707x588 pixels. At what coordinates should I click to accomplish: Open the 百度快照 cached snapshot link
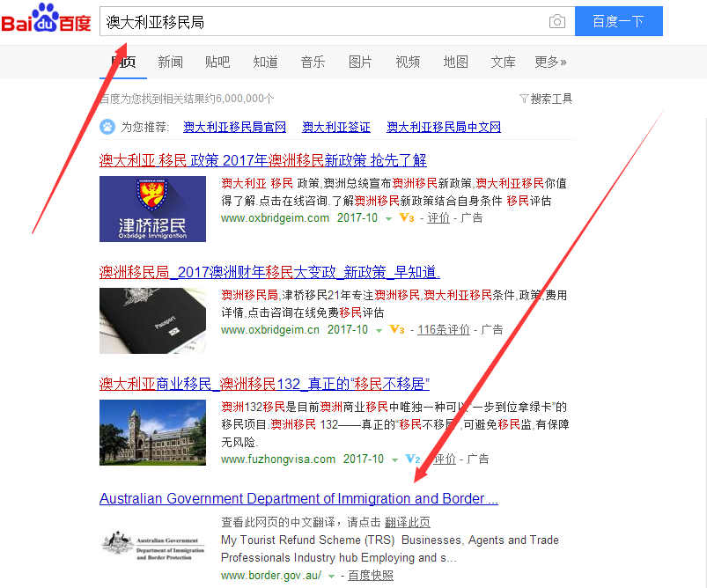pyautogui.click(x=371, y=576)
